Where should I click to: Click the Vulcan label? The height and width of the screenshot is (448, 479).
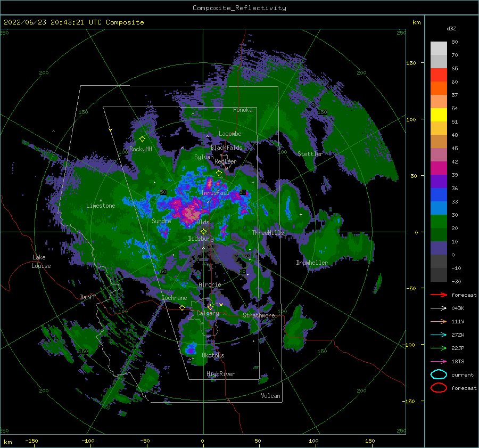pos(270,396)
